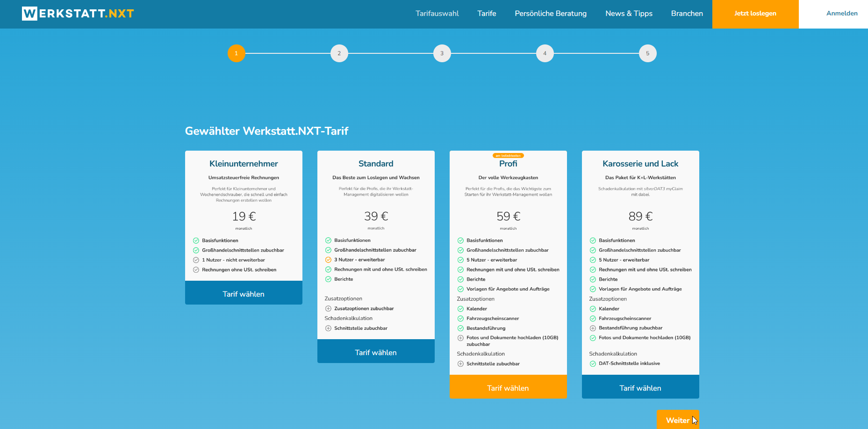The height and width of the screenshot is (429, 868).
Task: Click the Anmelden link
Action: 842,14
